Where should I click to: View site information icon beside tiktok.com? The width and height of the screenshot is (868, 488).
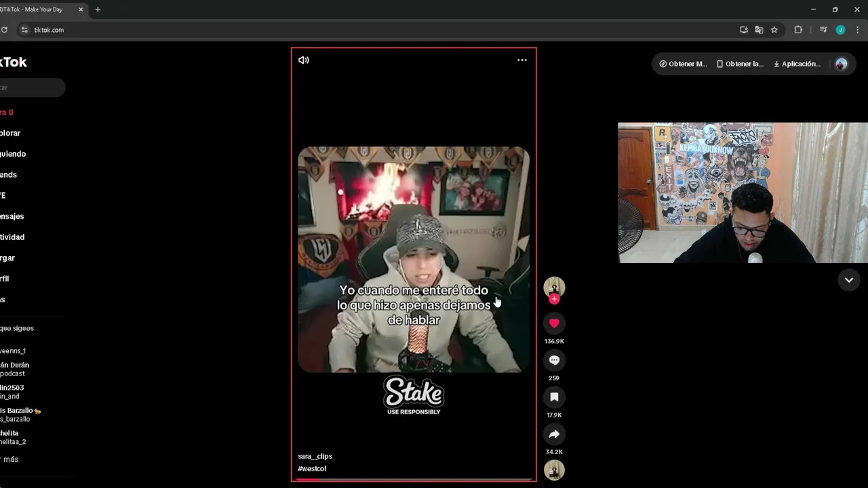[x=24, y=30]
